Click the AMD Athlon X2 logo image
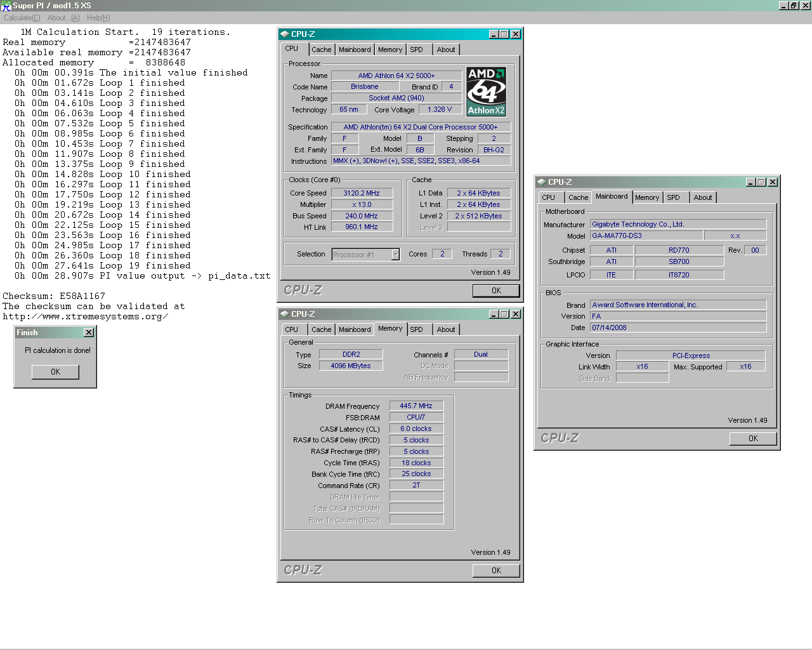This screenshot has width=812, height=650. 487,92
